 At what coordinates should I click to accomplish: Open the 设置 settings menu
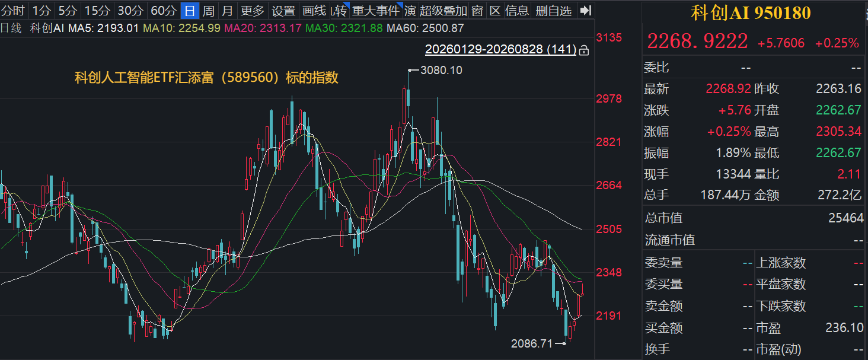283,10
